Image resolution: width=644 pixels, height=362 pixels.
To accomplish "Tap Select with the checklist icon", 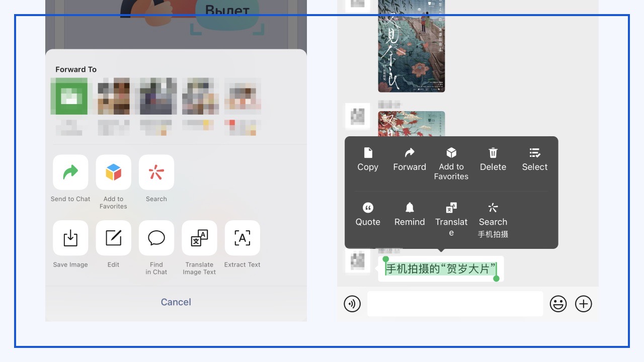I will pos(534,159).
